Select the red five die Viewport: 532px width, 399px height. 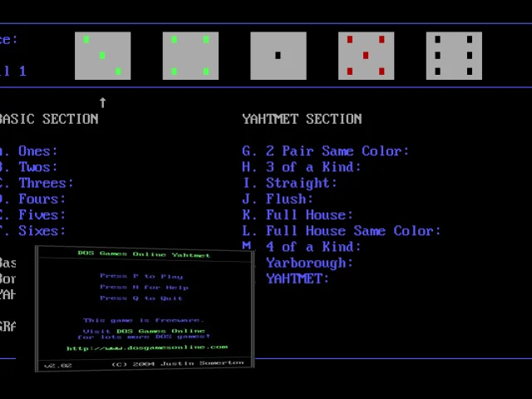[367, 56]
